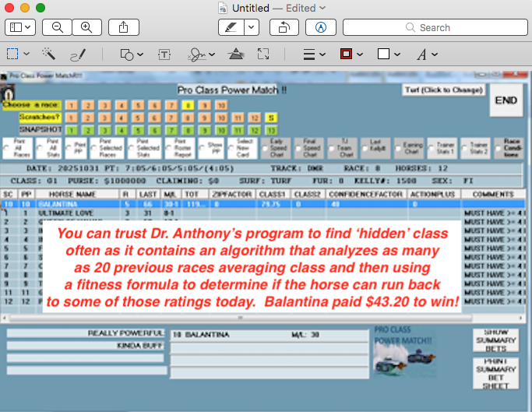The height and width of the screenshot is (412, 532).
Task: Select the Instant Alpha magic wand tool
Action: click(49, 55)
